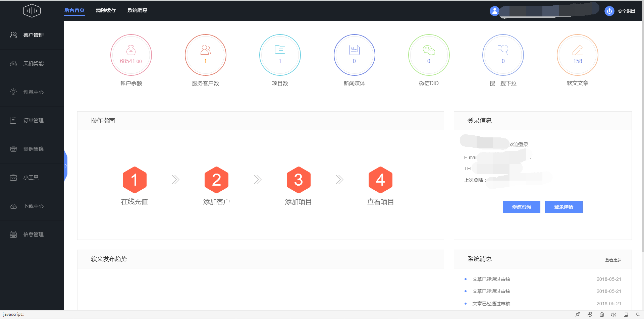Click the 添加客户 step label
This screenshot has height=319, width=644.
[216, 202]
